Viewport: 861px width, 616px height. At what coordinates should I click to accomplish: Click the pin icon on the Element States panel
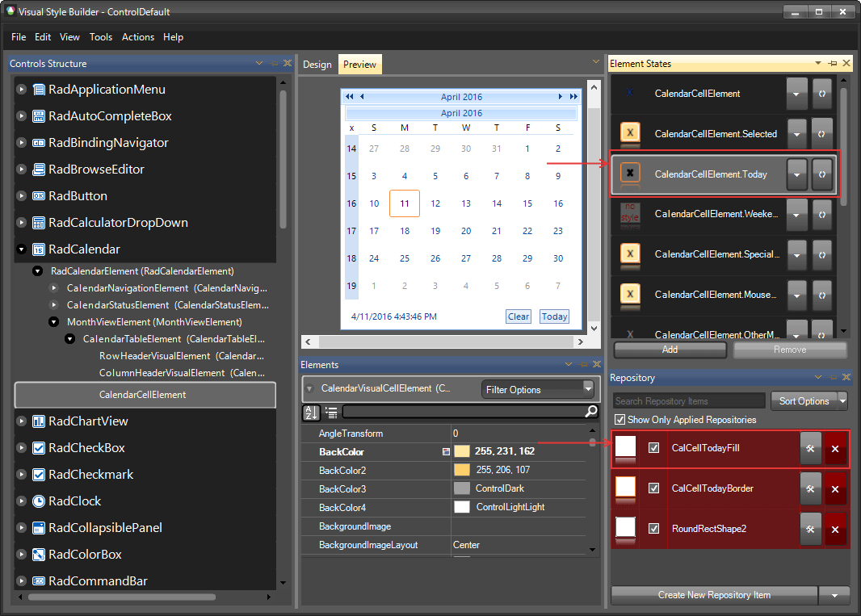[x=830, y=63]
